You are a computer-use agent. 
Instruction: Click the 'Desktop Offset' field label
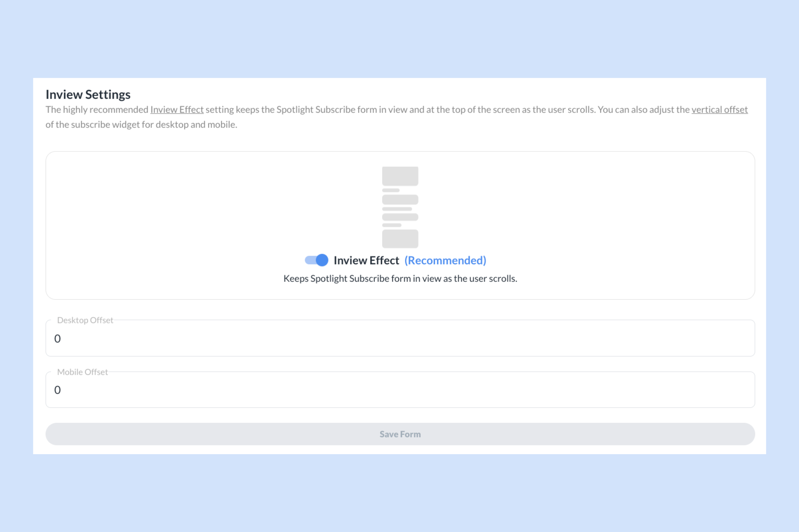[x=85, y=320]
